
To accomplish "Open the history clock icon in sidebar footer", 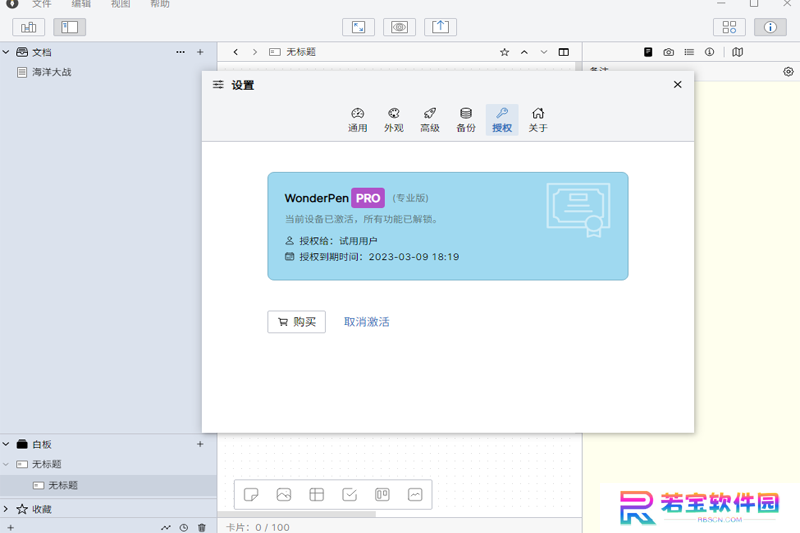I will tap(184, 528).
